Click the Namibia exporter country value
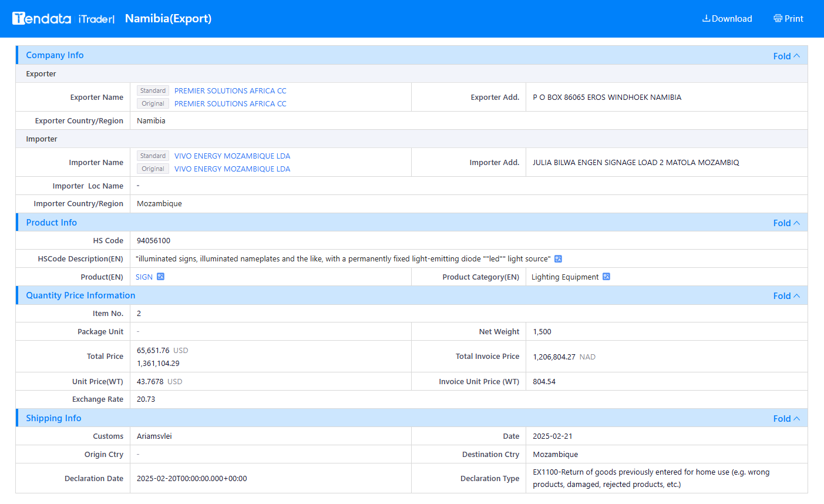 click(151, 120)
